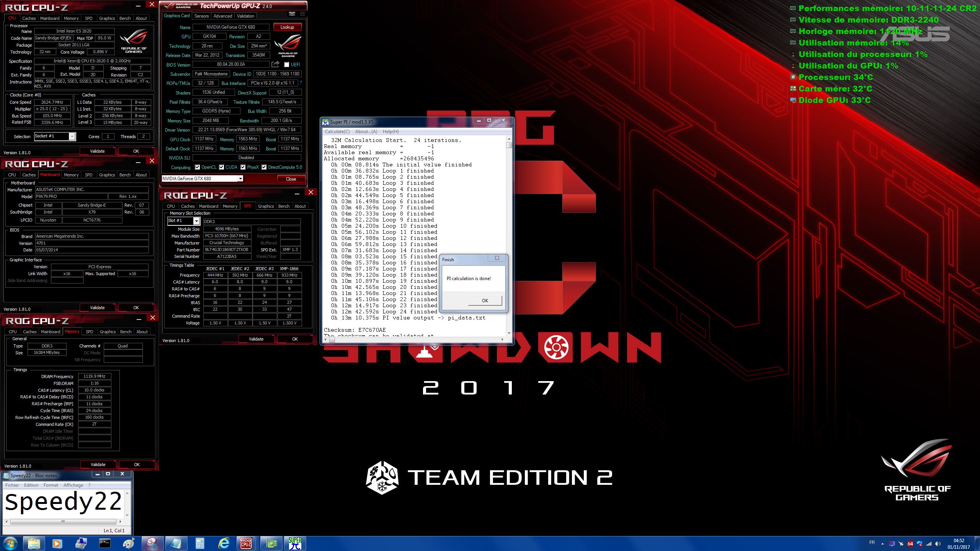980x551 pixels.
Task: Click the 'Checksum: E7C670AE' line in Super PI
Action: 354,330
